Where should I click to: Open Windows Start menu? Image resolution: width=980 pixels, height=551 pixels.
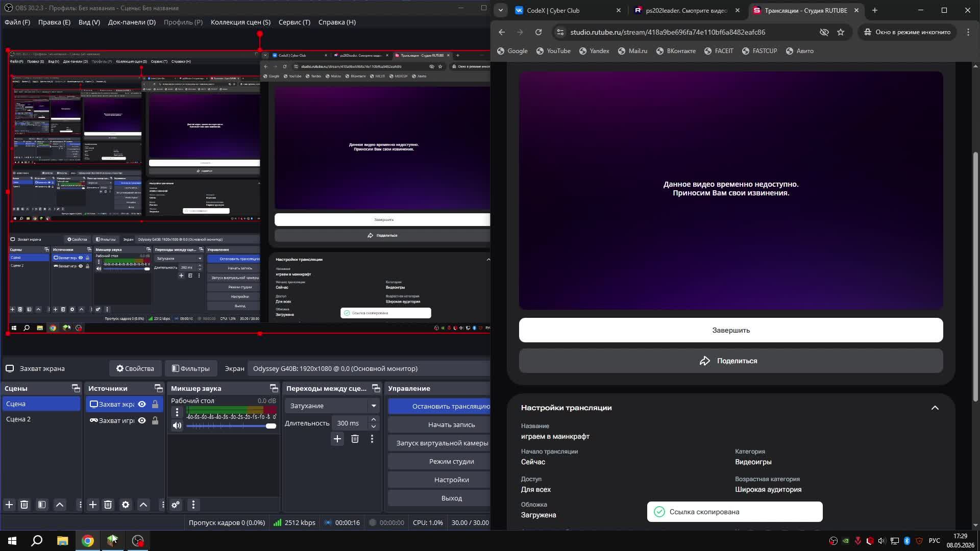click(x=12, y=541)
